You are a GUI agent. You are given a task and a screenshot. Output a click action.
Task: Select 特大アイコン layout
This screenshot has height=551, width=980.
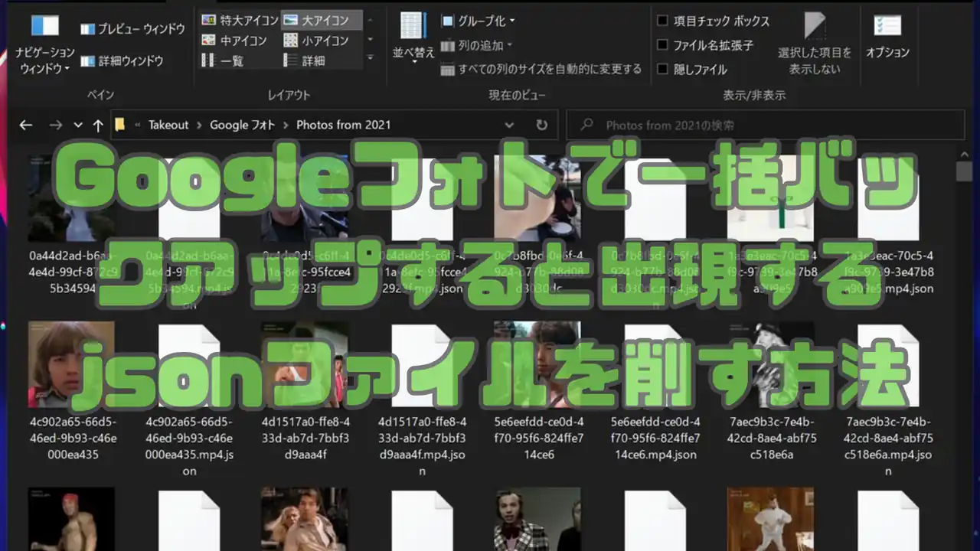click(239, 20)
